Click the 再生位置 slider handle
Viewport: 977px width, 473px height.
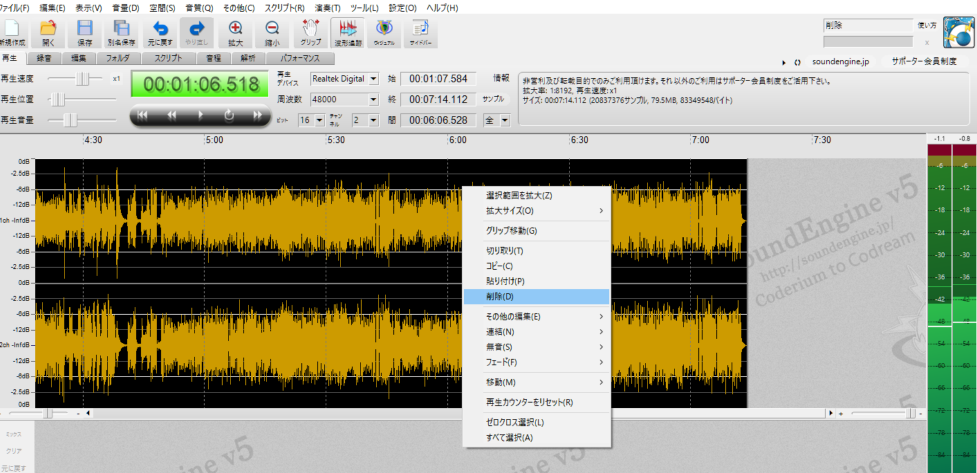(x=57, y=100)
